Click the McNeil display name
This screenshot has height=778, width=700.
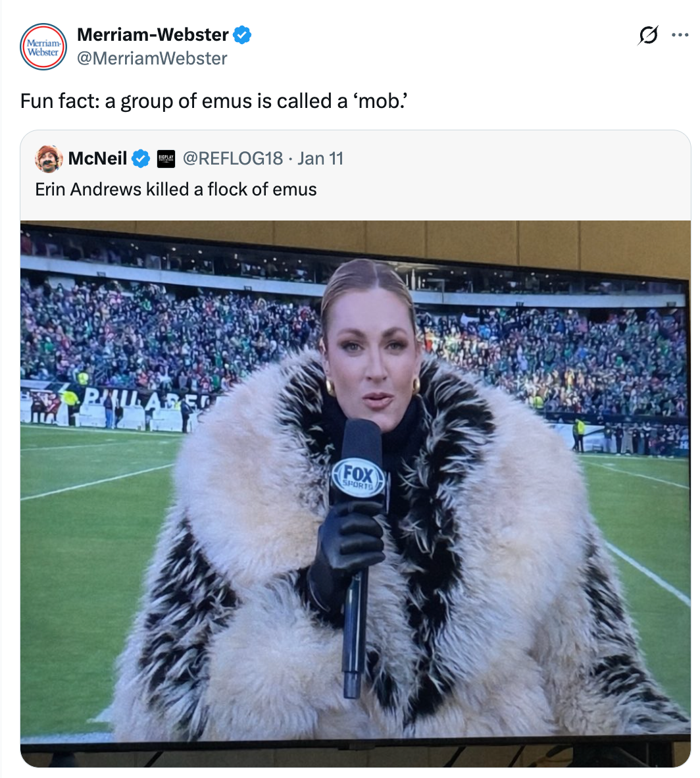pyautogui.click(x=97, y=159)
